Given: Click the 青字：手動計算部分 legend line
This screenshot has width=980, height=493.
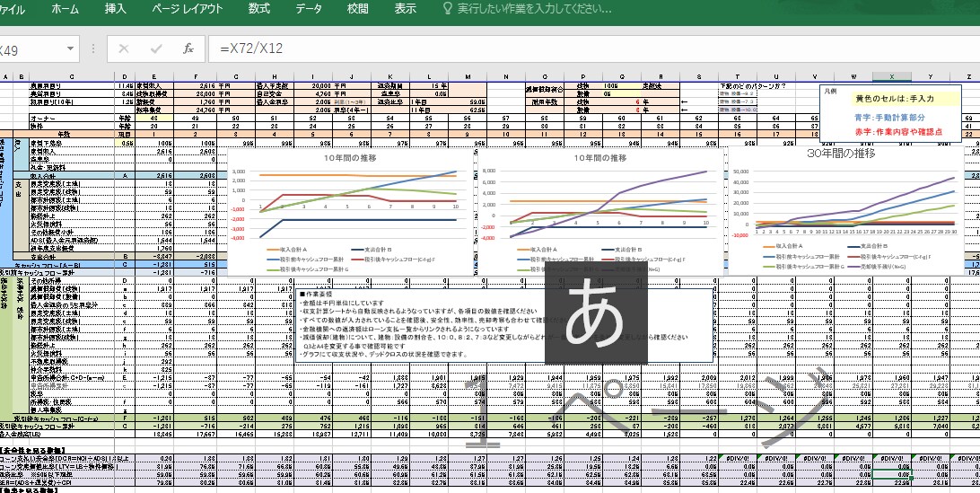Looking at the screenshot, I should (x=889, y=117).
